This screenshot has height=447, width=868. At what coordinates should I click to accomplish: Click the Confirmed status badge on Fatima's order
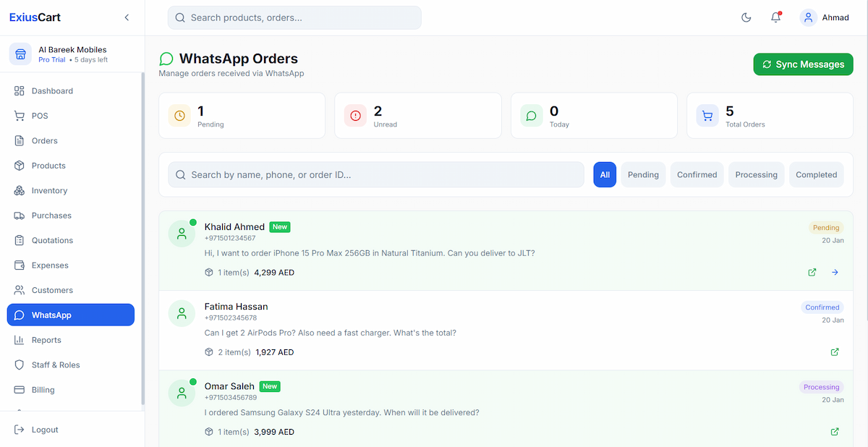[822, 307]
